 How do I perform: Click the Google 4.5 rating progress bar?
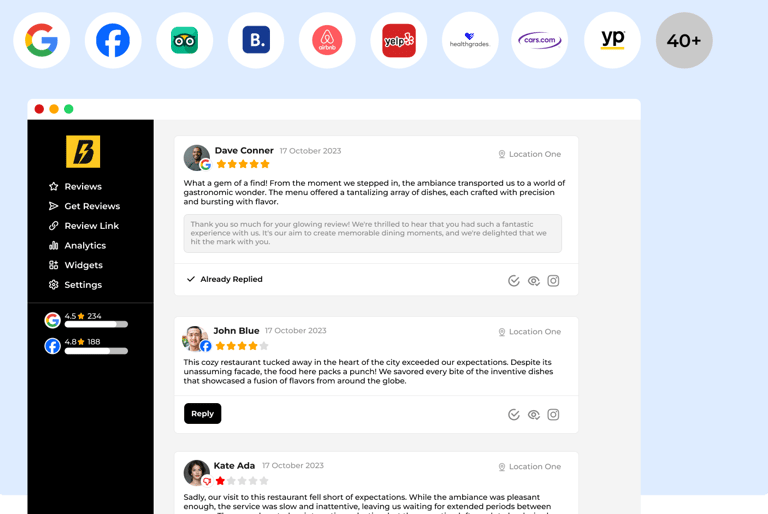(x=96, y=324)
